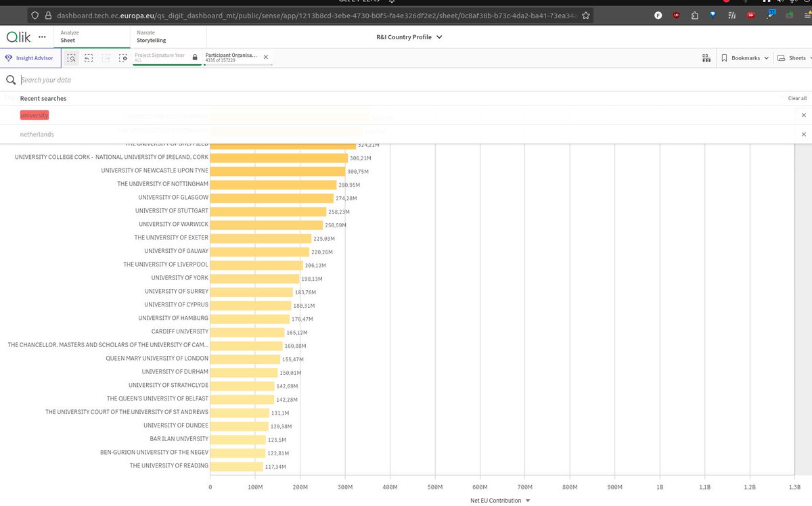
Task: Click label THE UNIVERSITY OF EXETER
Action: [x=171, y=237]
